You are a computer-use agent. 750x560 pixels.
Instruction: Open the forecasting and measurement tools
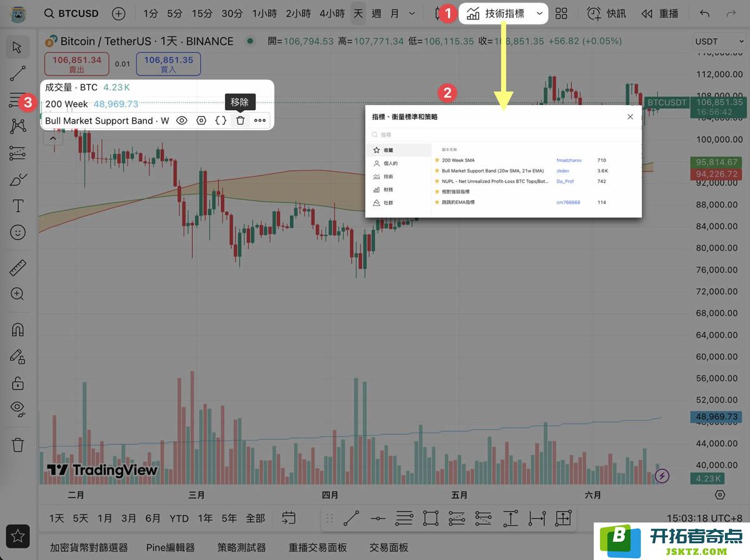[x=17, y=152]
